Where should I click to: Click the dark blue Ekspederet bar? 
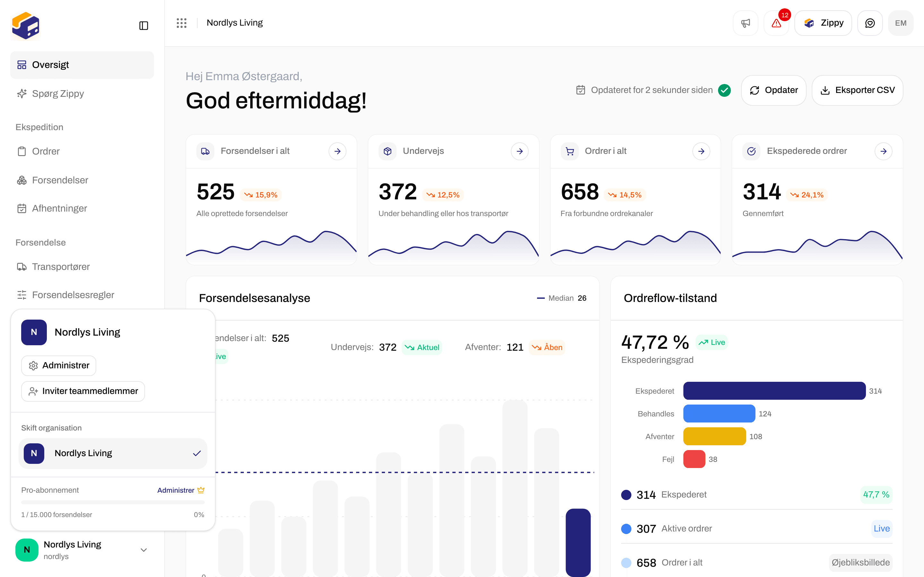[774, 391]
